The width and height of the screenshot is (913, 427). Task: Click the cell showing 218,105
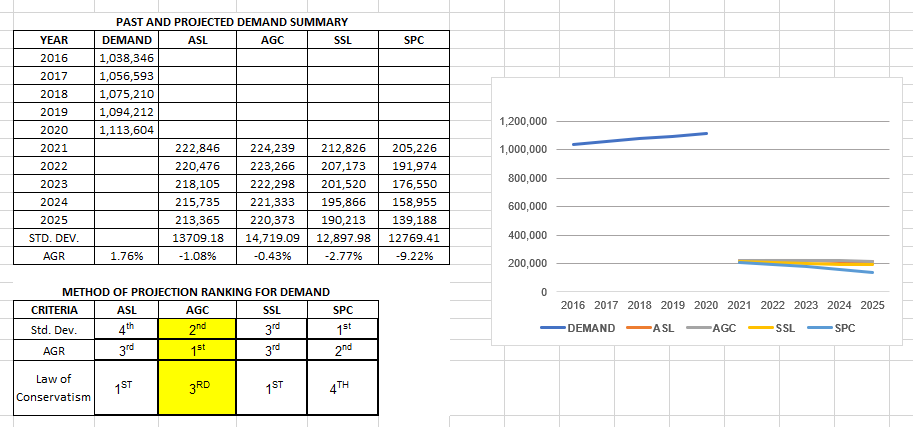click(197, 184)
